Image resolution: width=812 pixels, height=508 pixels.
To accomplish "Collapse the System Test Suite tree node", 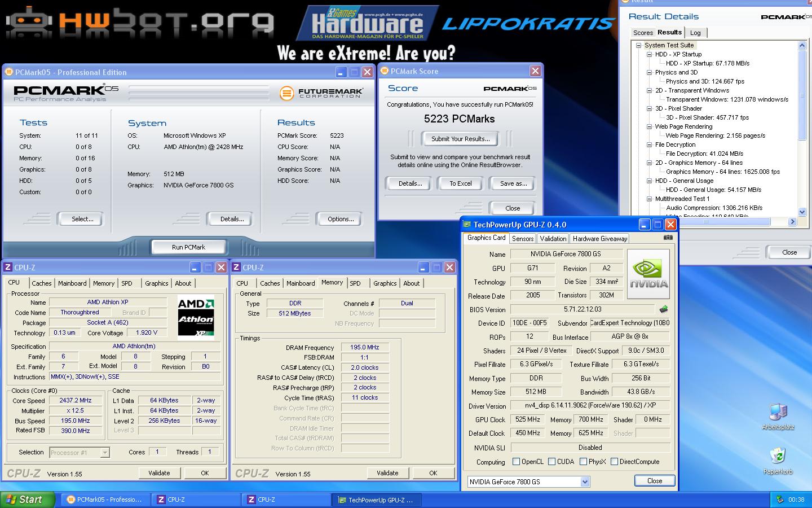I will (639, 45).
